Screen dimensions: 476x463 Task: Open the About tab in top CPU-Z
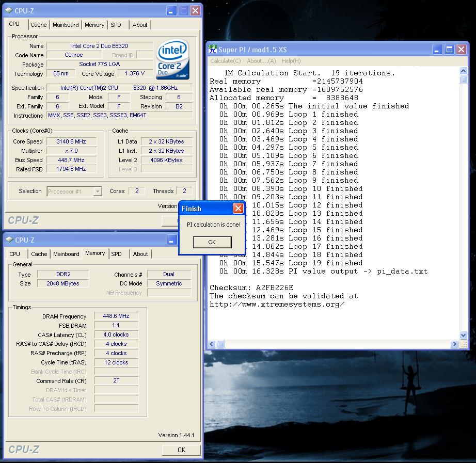(139, 25)
